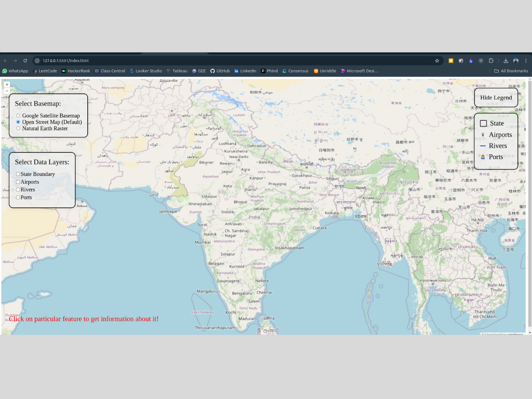Zoom out the map with minus button
532x399 pixels.
(x=7, y=90)
